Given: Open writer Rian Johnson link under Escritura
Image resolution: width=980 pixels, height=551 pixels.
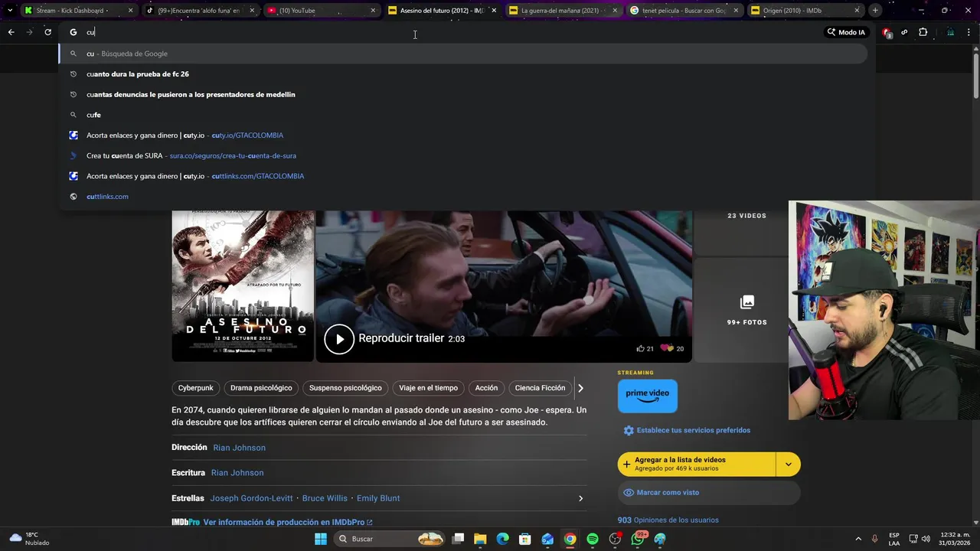Looking at the screenshot, I should click(x=237, y=473).
